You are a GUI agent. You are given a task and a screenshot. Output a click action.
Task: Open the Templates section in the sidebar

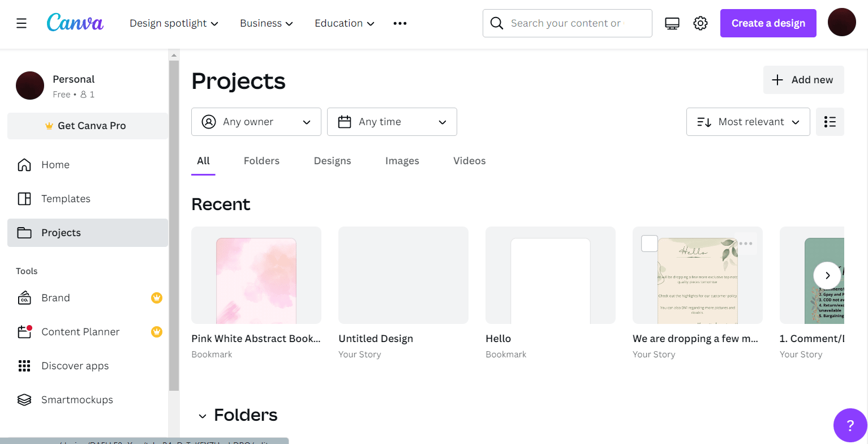click(66, 198)
